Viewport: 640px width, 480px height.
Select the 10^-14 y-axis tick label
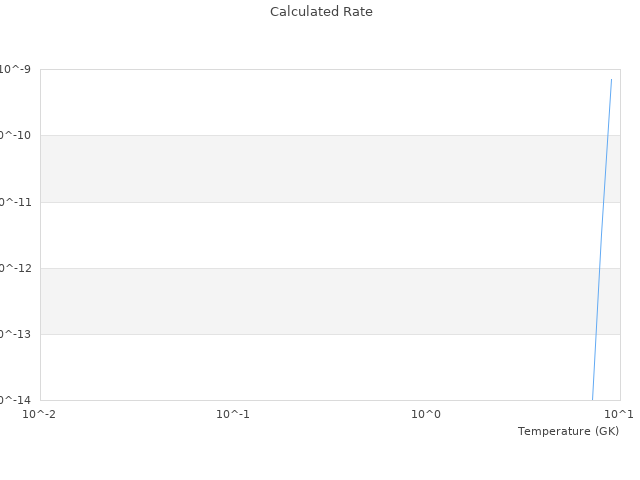click(14, 400)
